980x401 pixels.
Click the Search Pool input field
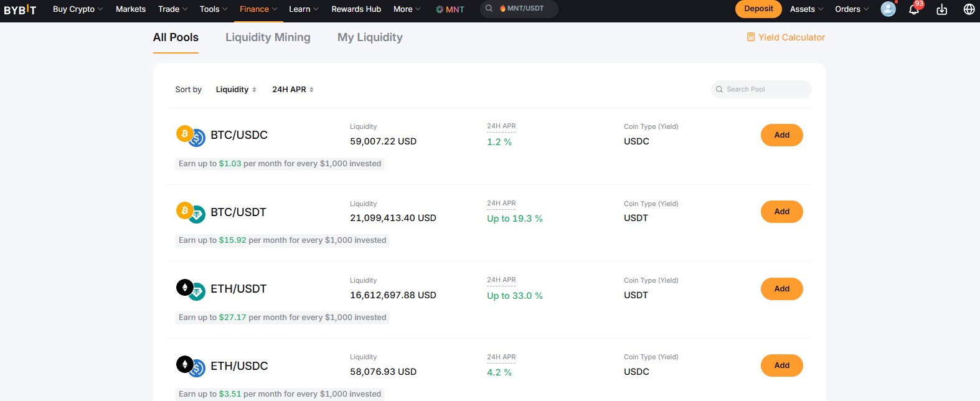(x=761, y=90)
